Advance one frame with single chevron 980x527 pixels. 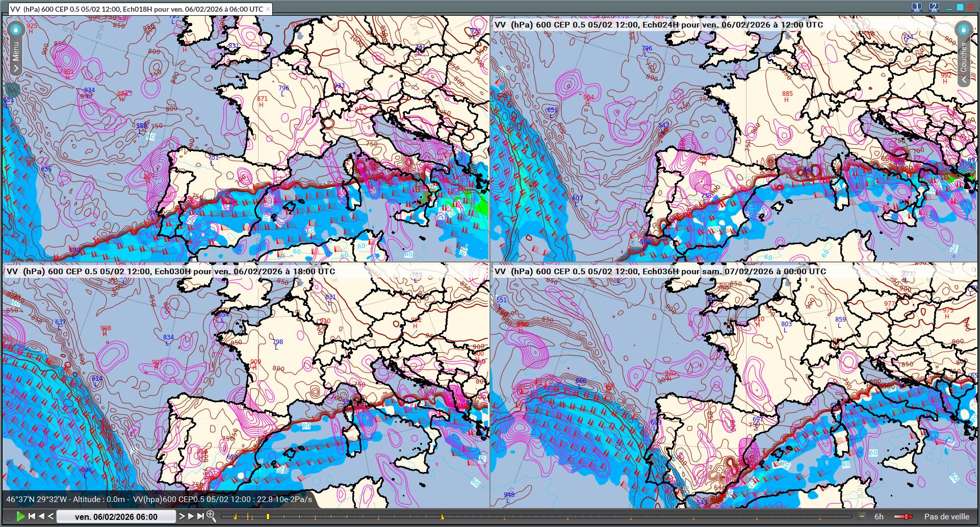coord(182,516)
